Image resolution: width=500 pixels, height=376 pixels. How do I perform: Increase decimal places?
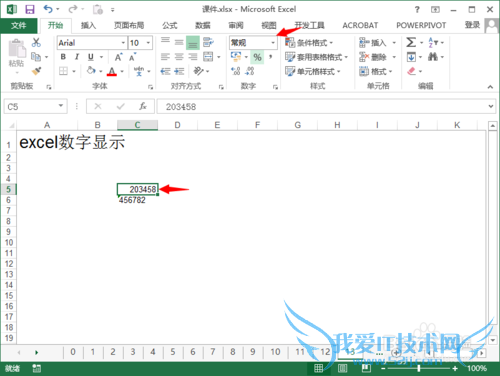point(236,71)
